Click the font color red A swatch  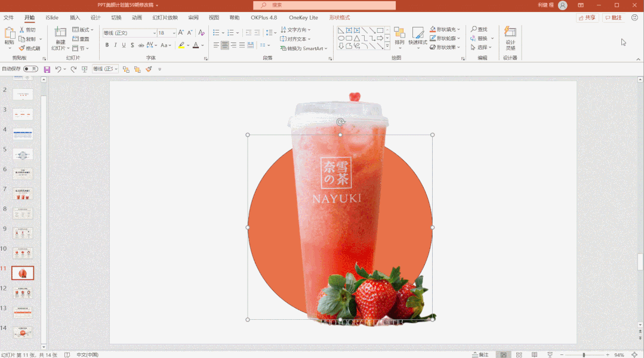tap(196, 45)
